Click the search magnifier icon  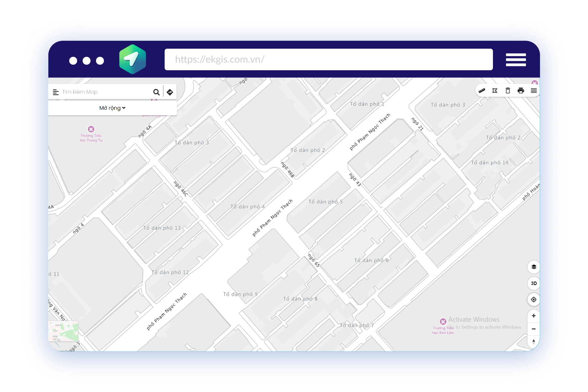156,92
